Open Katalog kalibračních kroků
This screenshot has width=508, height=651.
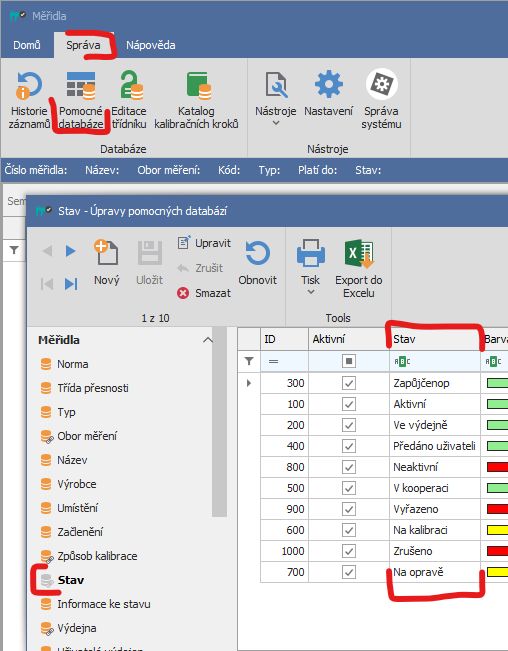coord(197,100)
